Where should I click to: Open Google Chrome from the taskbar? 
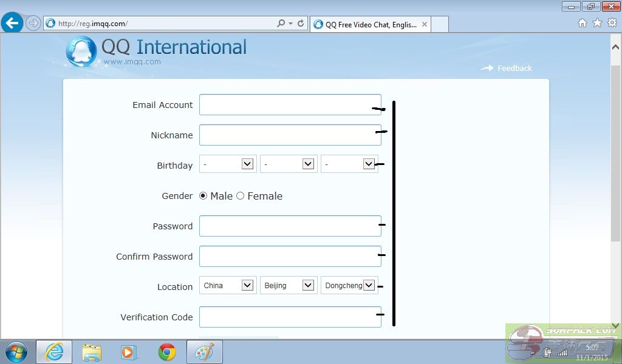click(x=167, y=352)
